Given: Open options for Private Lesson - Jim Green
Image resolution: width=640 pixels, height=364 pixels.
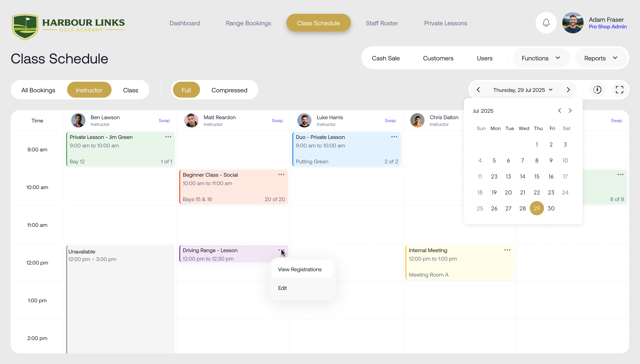Looking at the screenshot, I should (168, 137).
